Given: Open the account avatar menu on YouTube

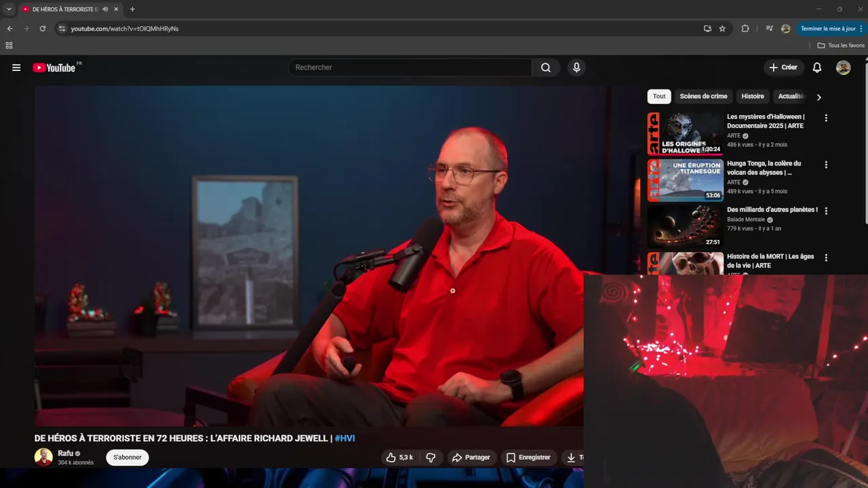Looking at the screenshot, I should click(x=843, y=68).
